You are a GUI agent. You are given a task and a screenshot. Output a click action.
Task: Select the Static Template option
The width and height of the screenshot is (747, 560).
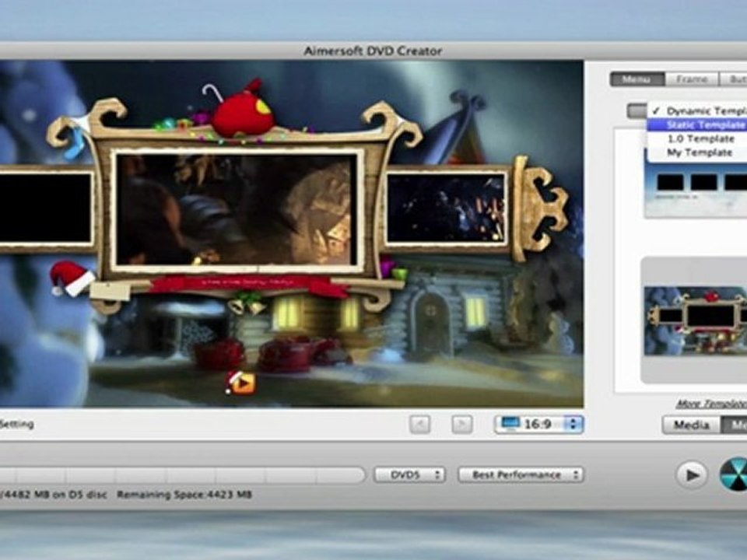coord(697,125)
